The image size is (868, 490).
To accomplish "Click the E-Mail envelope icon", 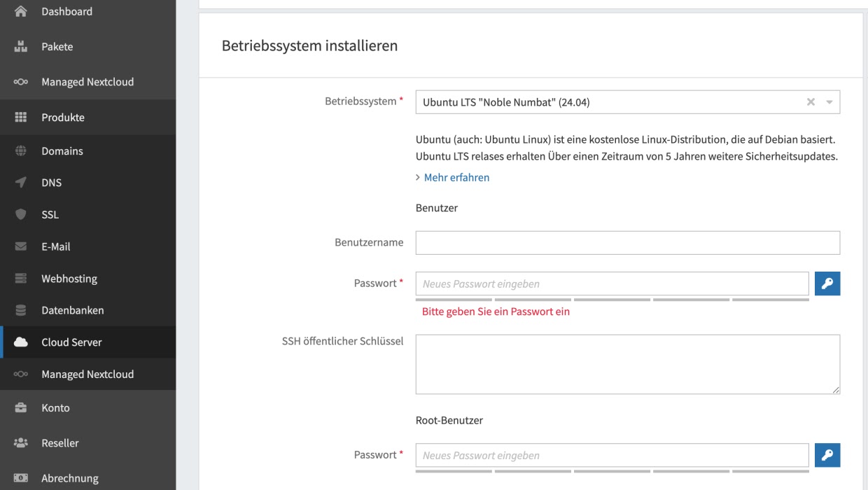I will click(21, 247).
